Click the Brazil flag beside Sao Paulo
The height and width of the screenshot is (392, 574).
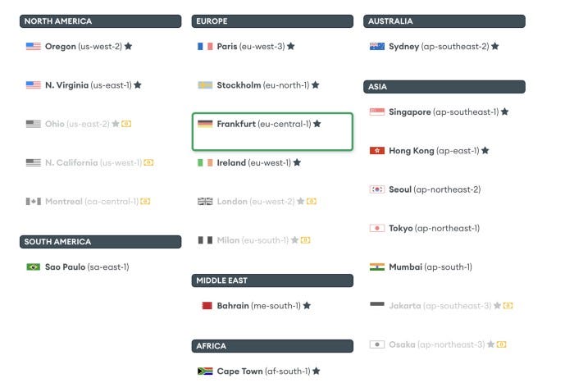pyautogui.click(x=33, y=267)
